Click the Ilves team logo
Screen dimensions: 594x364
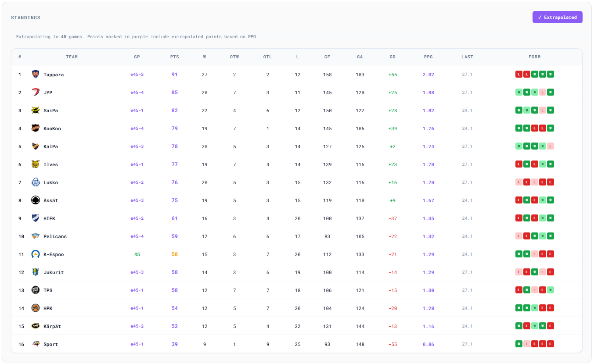click(36, 164)
